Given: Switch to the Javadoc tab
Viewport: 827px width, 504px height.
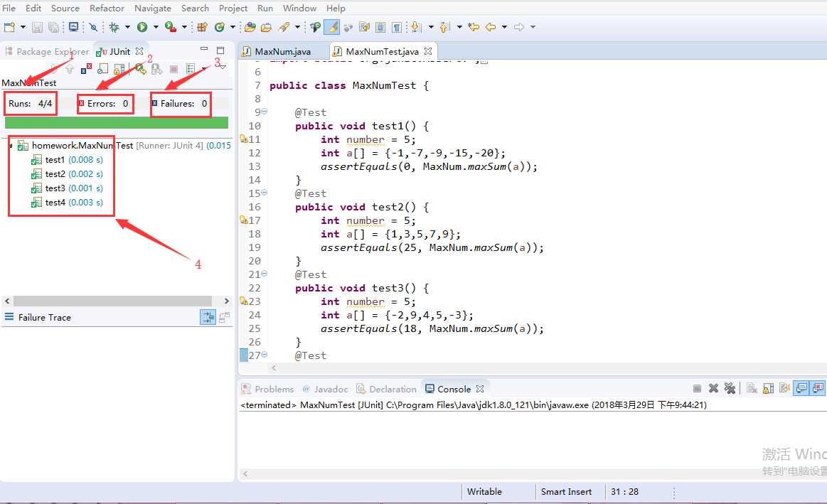Looking at the screenshot, I should [x=325, y=389].
